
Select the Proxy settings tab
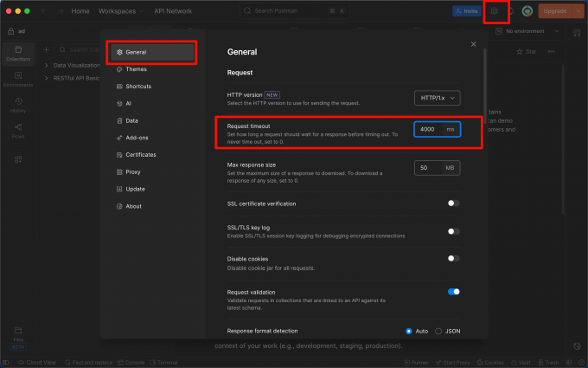[152, 172]
